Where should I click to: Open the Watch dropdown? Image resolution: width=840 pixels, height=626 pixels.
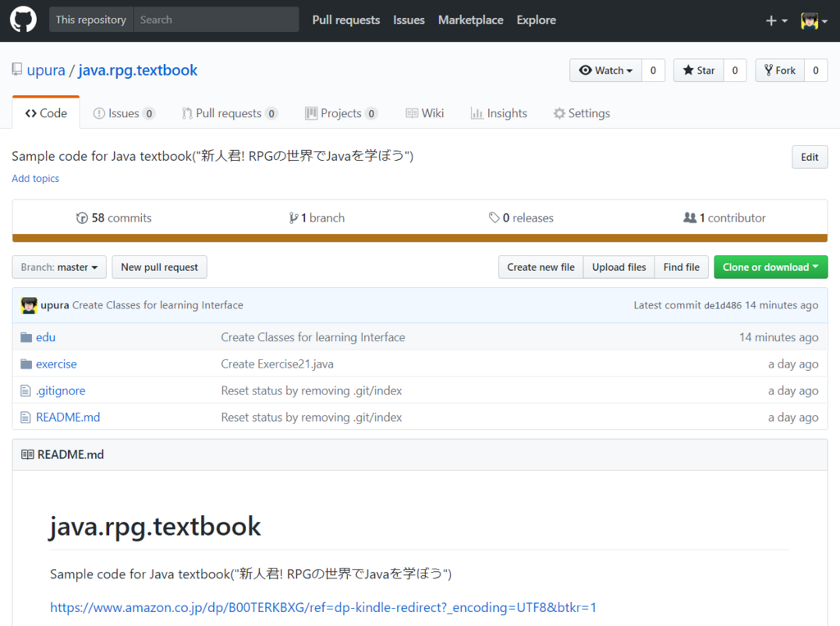coord(606,71)
